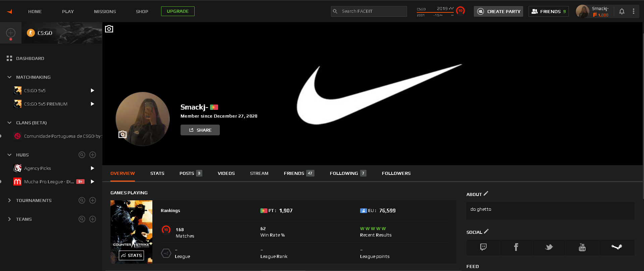This screenshot has height=271, width=644.
Task: Click the Comunidade Portuguesa clan icon
Action: (17, 136)
